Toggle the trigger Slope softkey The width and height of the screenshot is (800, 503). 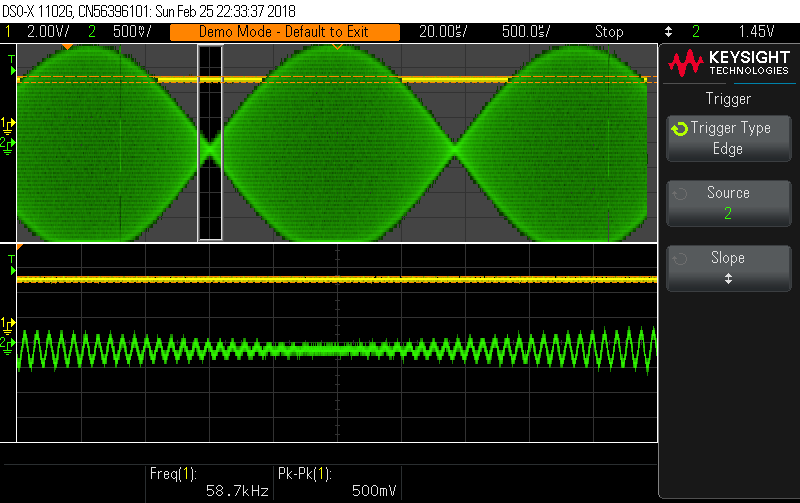point(729,268)
